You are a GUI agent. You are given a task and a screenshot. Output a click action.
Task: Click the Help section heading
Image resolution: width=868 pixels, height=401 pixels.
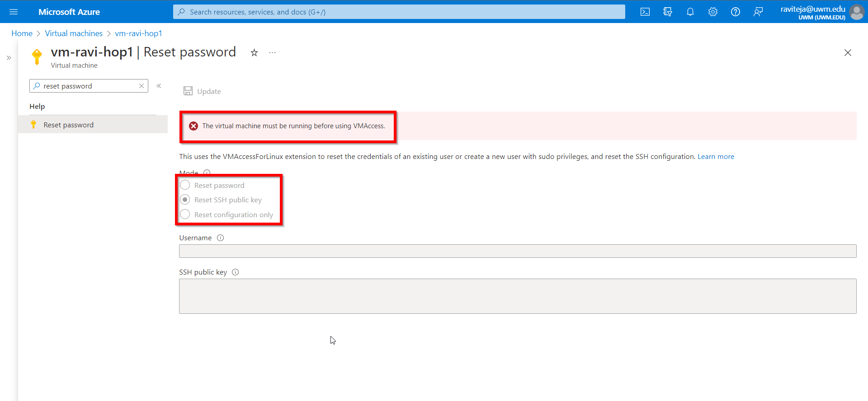pos(37,107)
